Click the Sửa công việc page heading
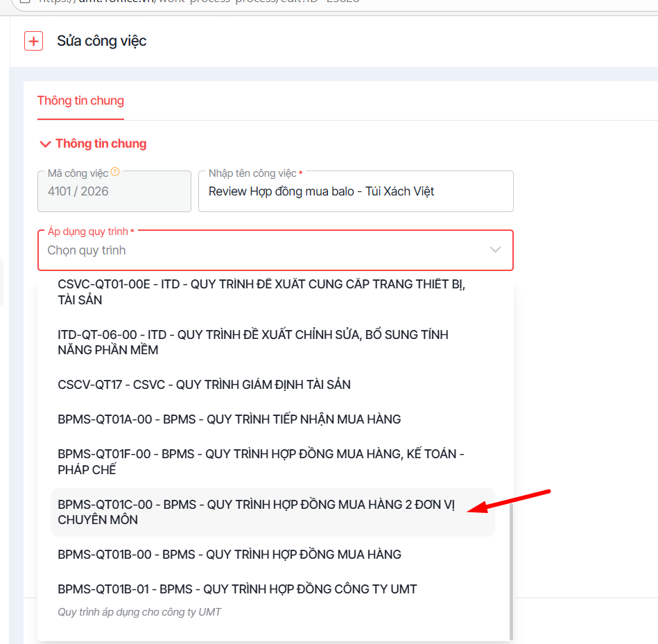Image resolution: width=658 pixels, height=644 pixels. [x=102, y=41]
